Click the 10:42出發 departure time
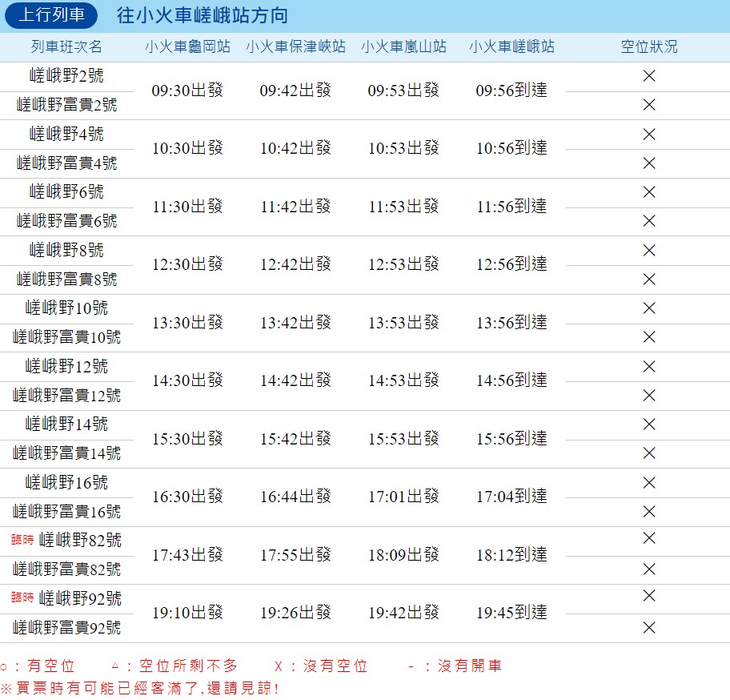Screen dimensions: 730x700 (x=295, y=148)
